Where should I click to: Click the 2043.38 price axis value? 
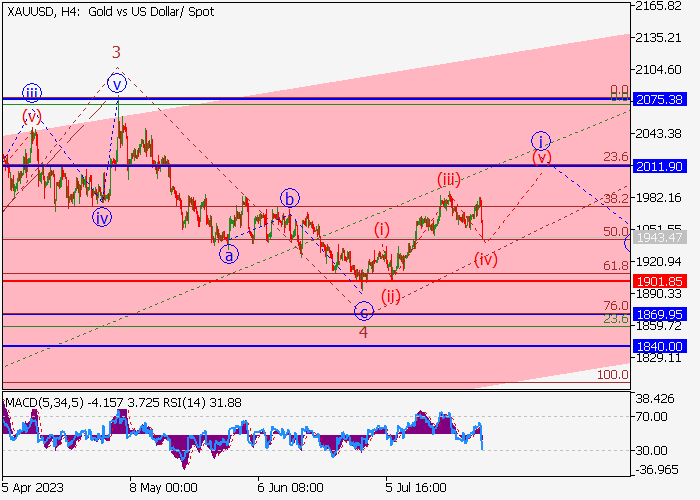tap(658, 133)
